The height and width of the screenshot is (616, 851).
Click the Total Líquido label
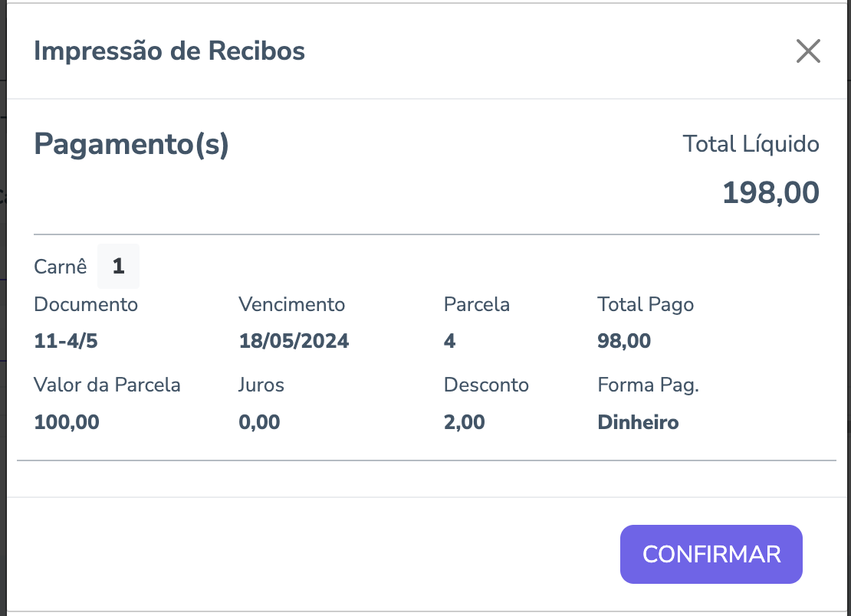751,144
